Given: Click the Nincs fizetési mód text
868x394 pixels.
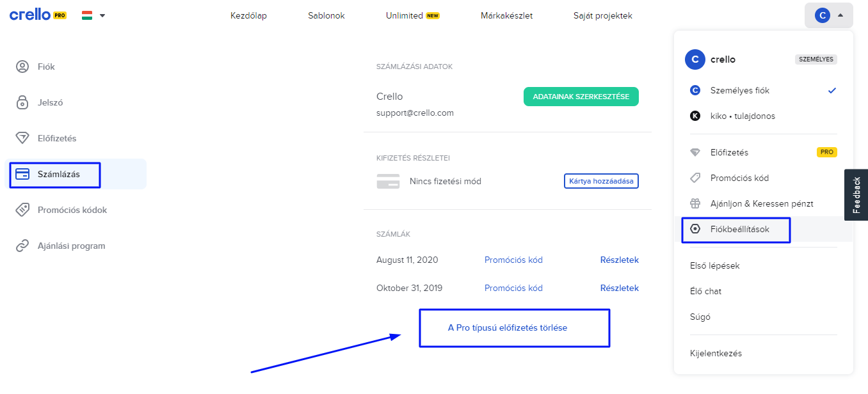Looking at the screenshot, I should (x=446, y=181).
